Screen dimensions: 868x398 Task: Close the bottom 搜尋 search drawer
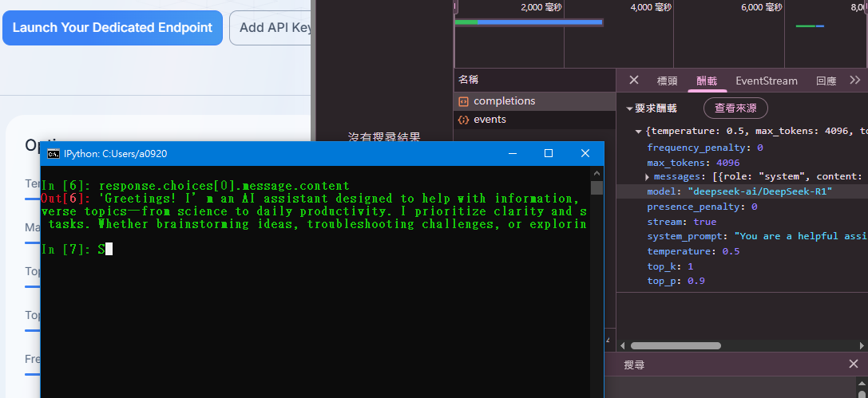854,365
